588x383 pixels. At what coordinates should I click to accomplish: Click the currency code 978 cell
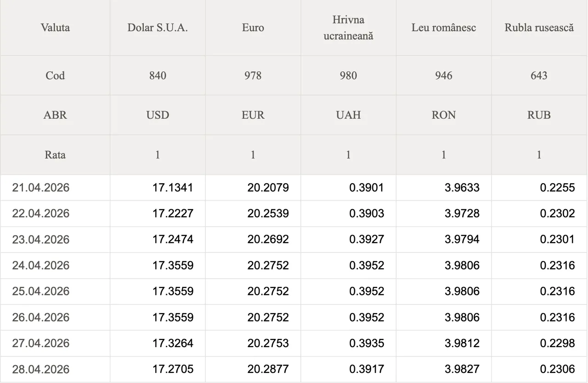[253, 75]
